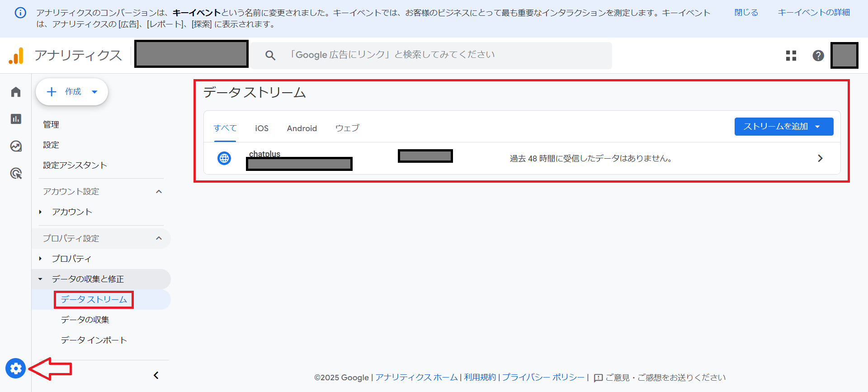Open the Reports bar chart icon

(x=16, y=119)
